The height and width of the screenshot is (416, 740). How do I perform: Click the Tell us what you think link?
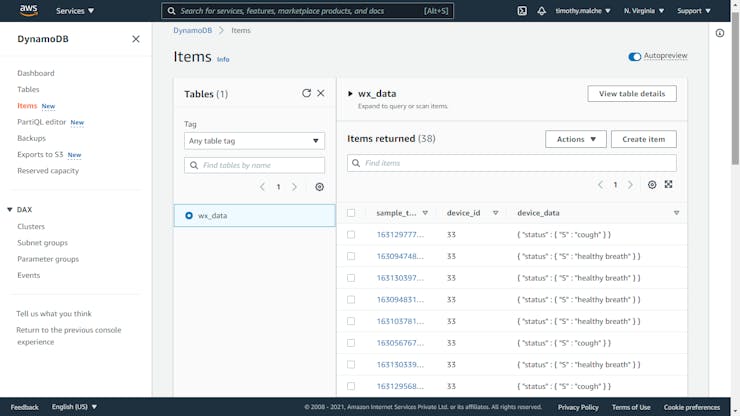54,314
